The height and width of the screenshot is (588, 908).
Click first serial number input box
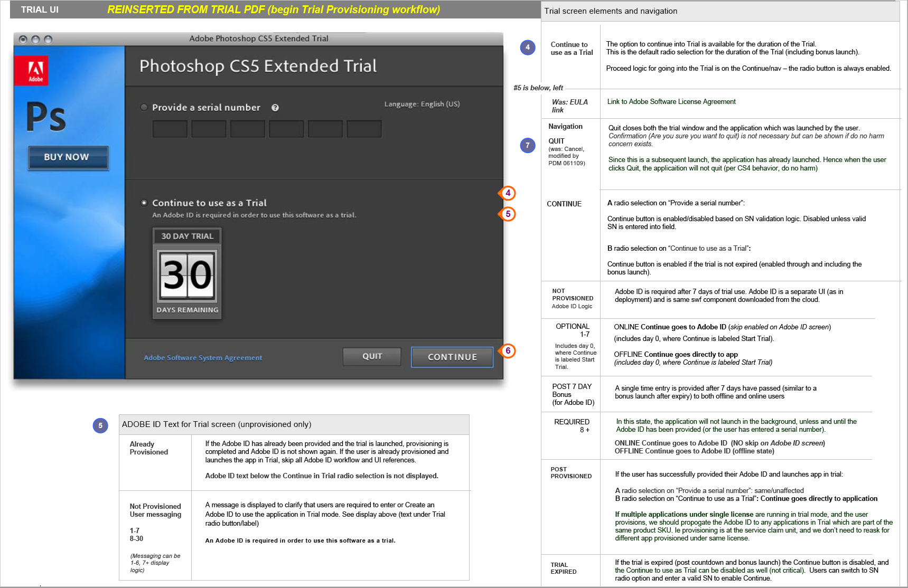[x=170, y=129]
